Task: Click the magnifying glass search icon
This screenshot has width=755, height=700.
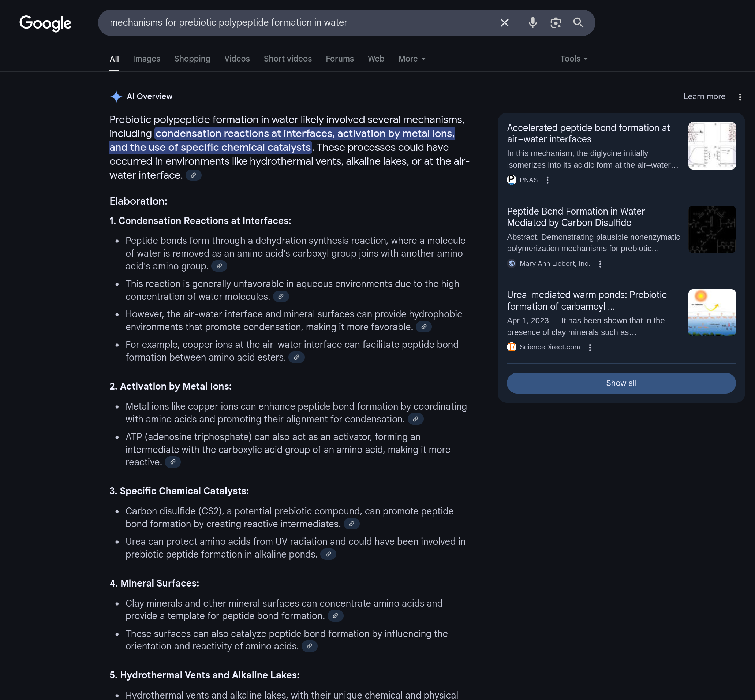Action: click(x=578, y=23)
